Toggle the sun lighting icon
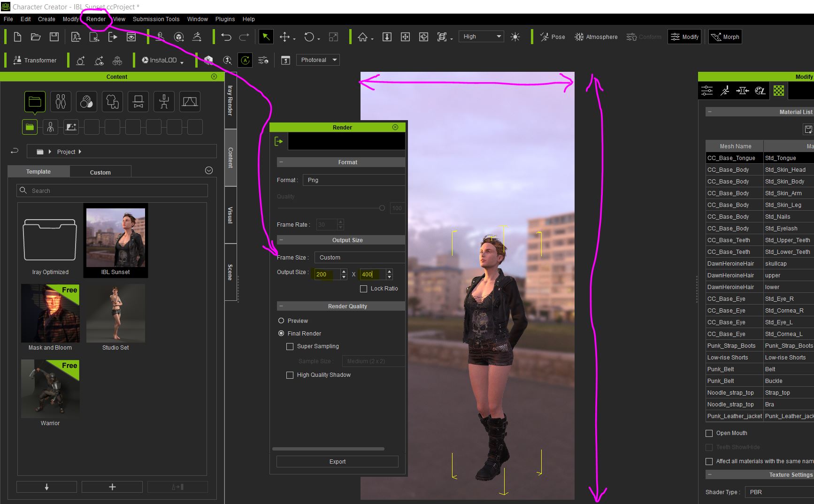The image size is (814, 504). click(515, 37)
